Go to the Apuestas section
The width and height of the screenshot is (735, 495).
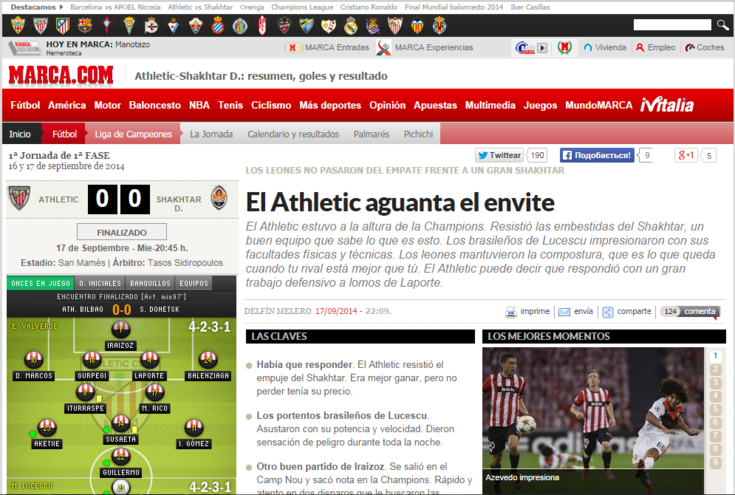tap(435, 105)
